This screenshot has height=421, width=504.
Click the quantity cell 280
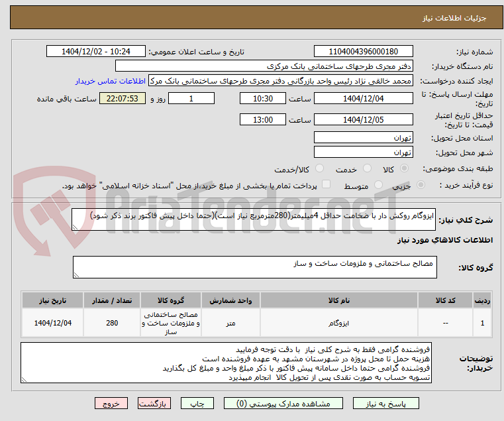tap(112, 323)
